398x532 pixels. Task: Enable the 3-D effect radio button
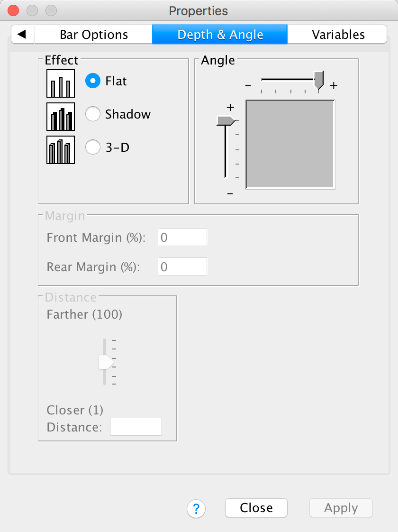pyautogui.click(x=93, y=147)
